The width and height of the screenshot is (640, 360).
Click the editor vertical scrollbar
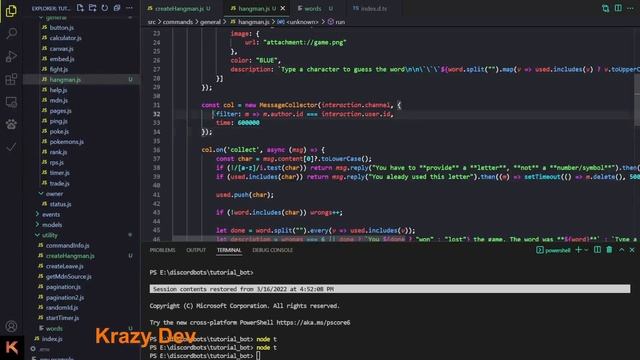coord(637,101)
